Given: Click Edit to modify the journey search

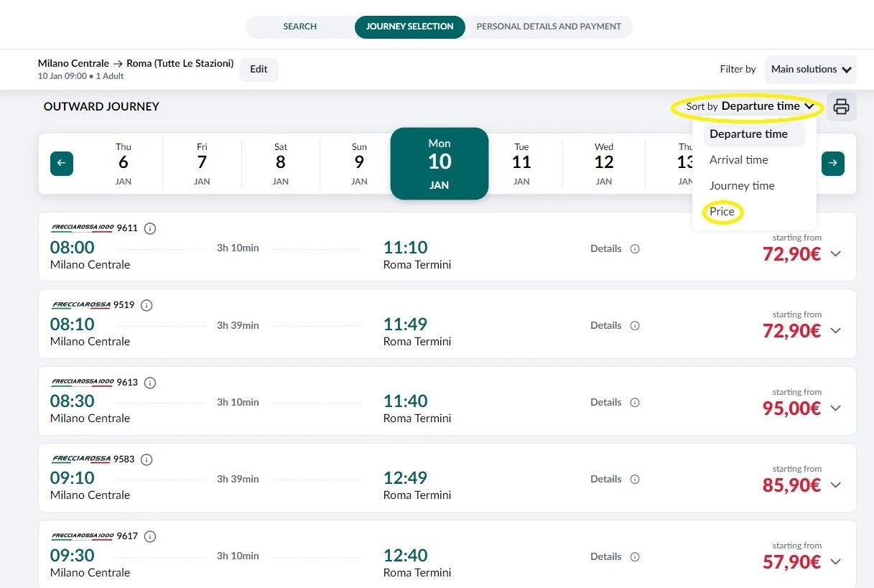Looking at the screenshot, I should [259, 70].
